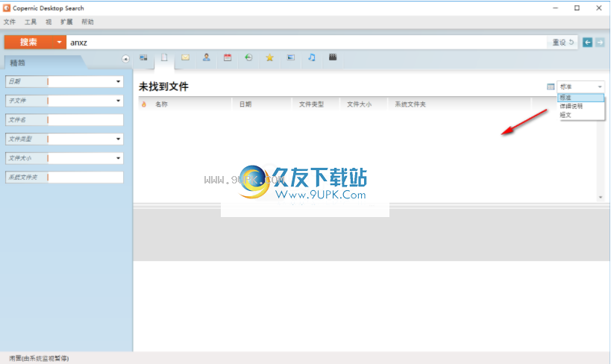The width and height of the screenshot is (611, 364).
Task: Open the Calendar category icon
Action: point(228,57)
